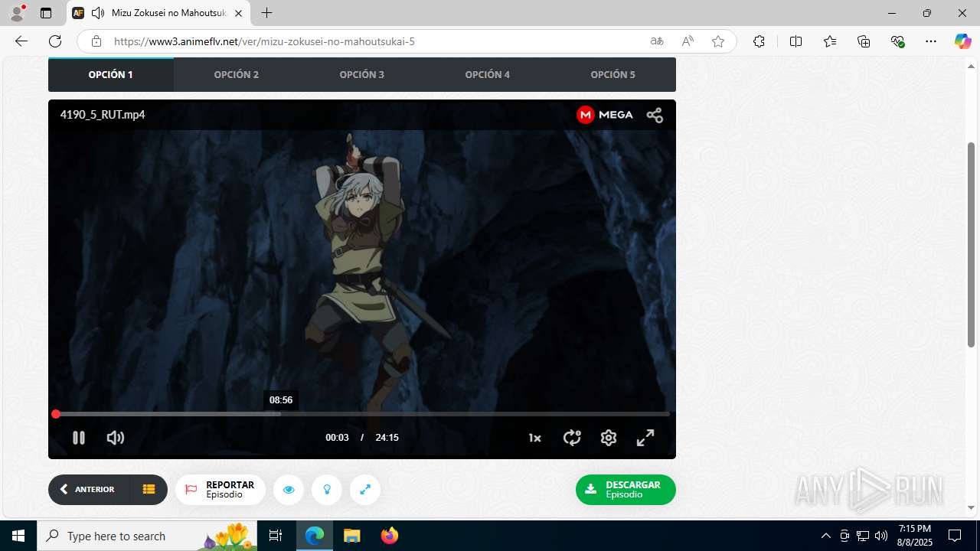Go to ANTERIOR episode
Image resolution: width=980 pixels, height=551 pixels.
88,490
